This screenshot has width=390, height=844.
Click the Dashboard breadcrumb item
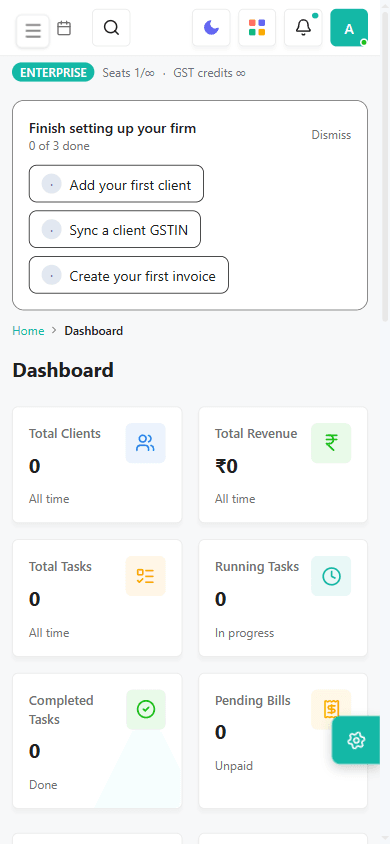point(94,331)
